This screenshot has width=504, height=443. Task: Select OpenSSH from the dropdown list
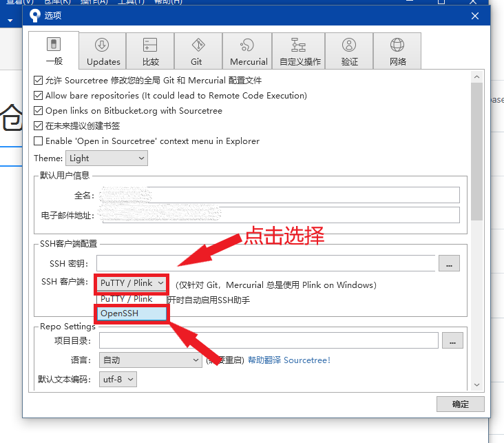132,313
